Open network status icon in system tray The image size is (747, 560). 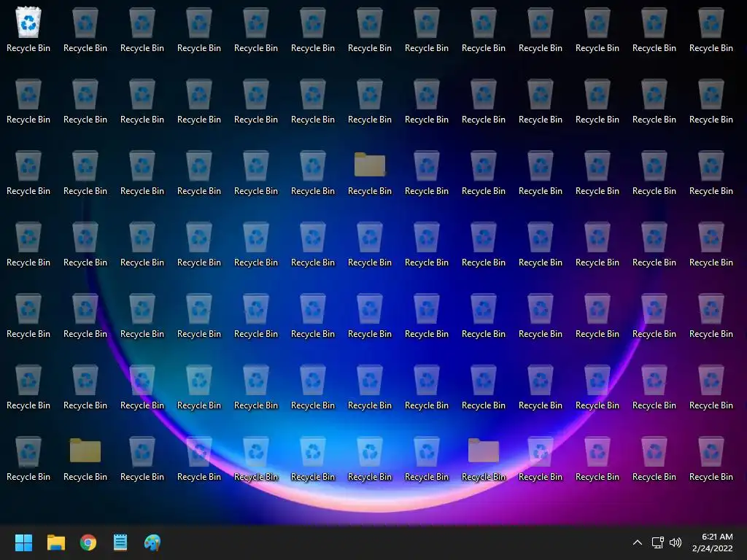click(658, 542)
